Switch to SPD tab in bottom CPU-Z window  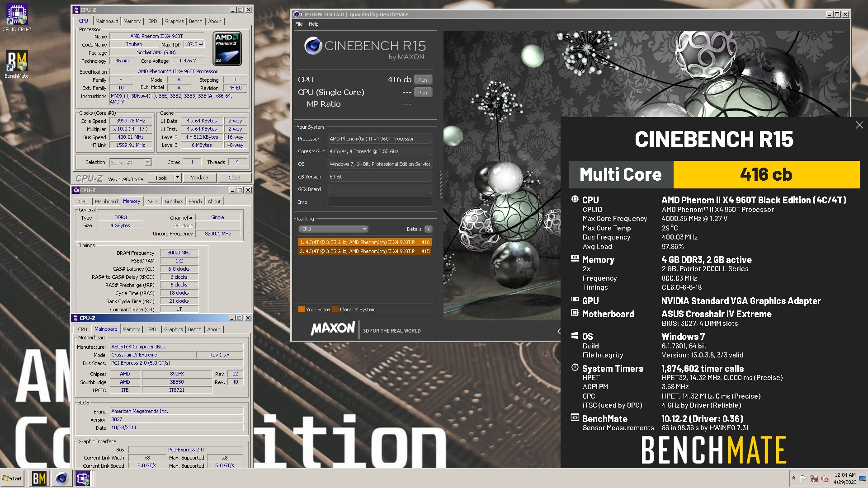(x=152, y=329)
